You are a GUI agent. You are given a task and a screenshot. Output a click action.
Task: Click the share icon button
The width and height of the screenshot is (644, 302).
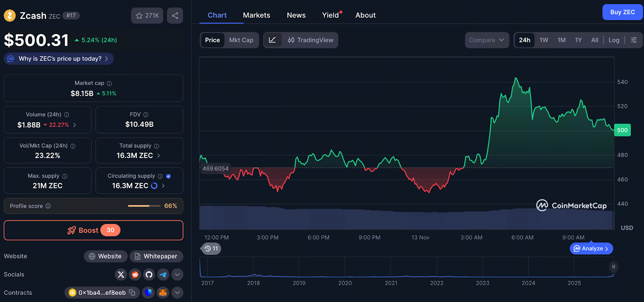coord(175,16)
